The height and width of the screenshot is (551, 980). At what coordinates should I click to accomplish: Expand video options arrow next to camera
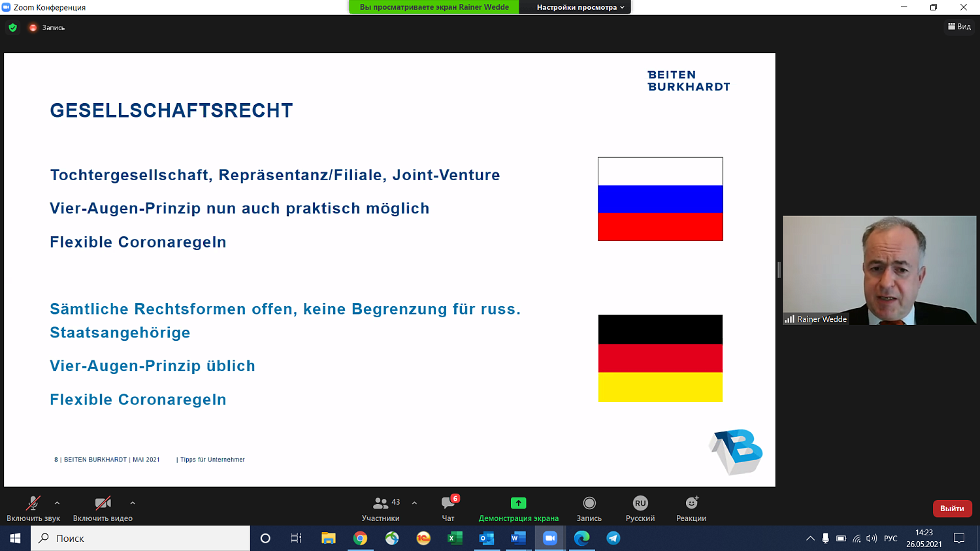click(x=133, y=503)
